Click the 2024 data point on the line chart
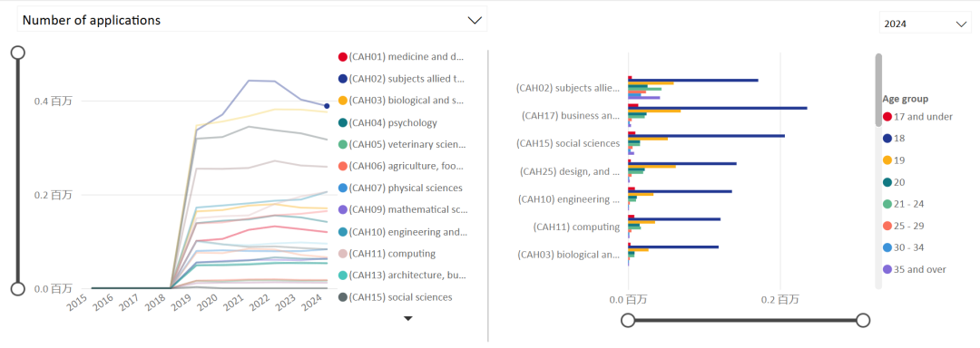Screen dimensions: 980x348 (x=327, y=106)
